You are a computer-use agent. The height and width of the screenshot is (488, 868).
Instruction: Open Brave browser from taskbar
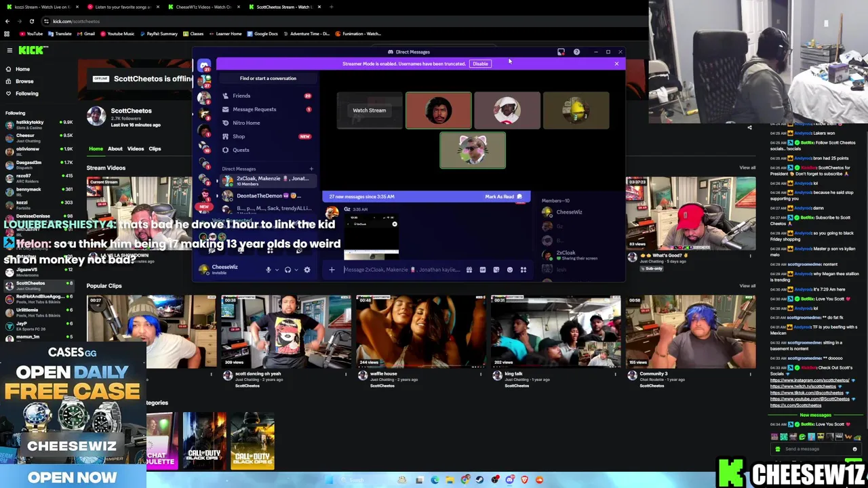(x=524, y=480)
